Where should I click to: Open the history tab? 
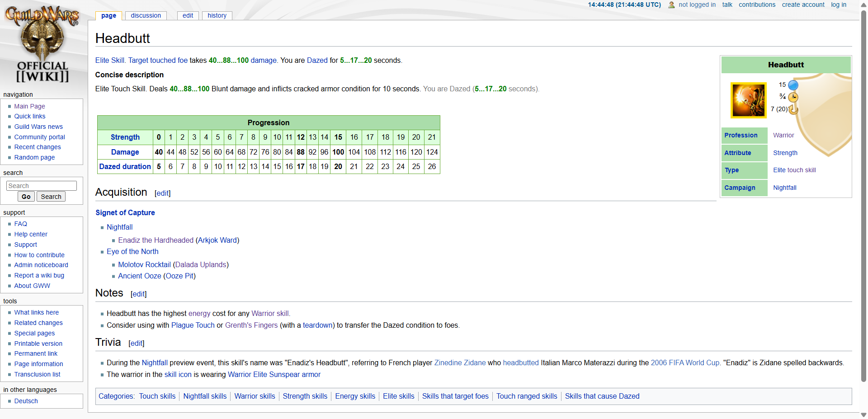point(217,15)
